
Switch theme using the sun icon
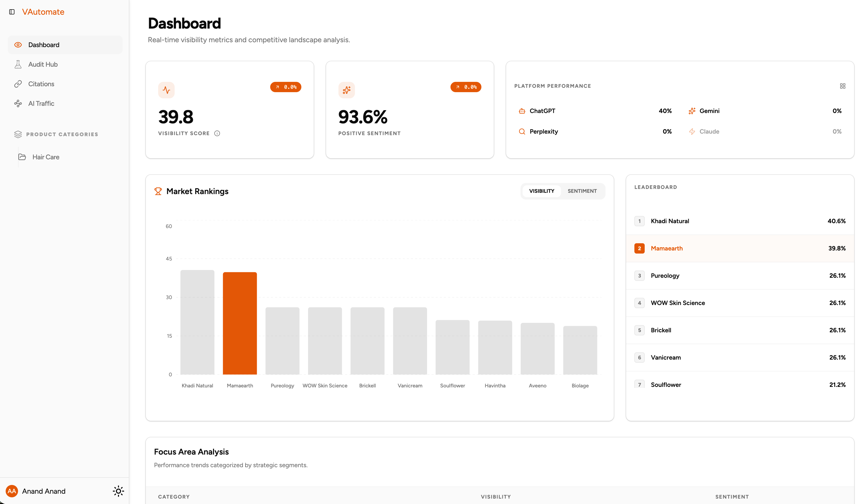tap(118, 491)
